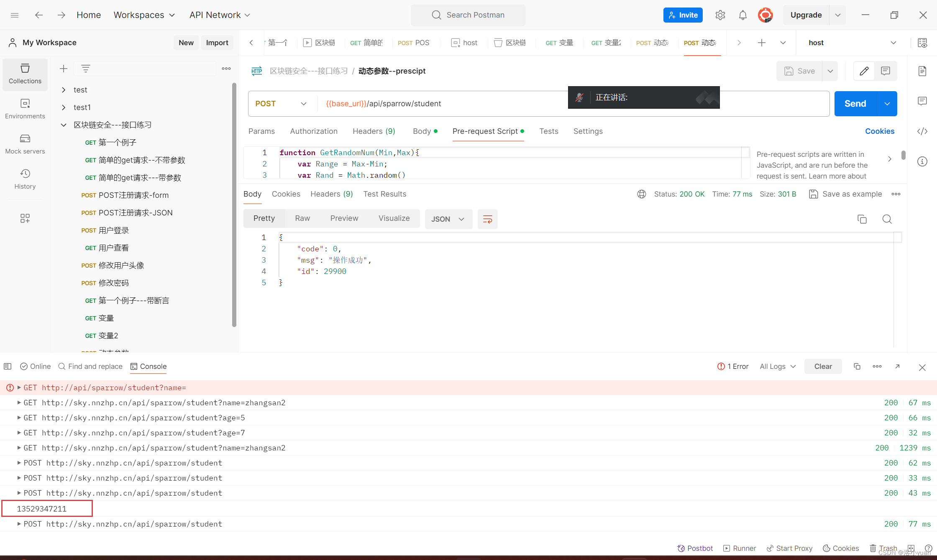Clear the console logs
The image size is (937, 560).
coord(823,366)
